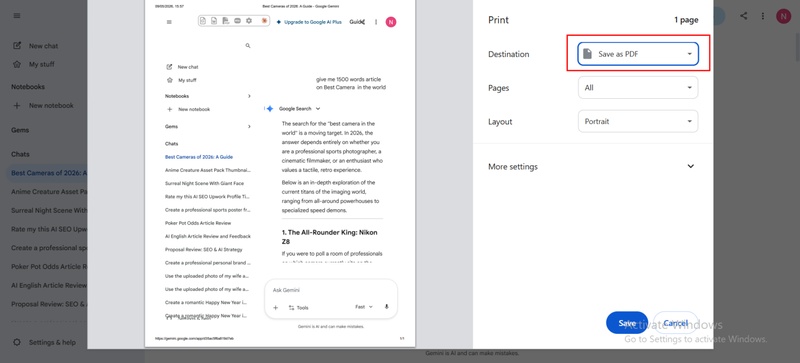Select New chat label in Gemini sidebar
Image resolution: width=800 pixels, height=363 pixels.
click(x=43, y=46)
